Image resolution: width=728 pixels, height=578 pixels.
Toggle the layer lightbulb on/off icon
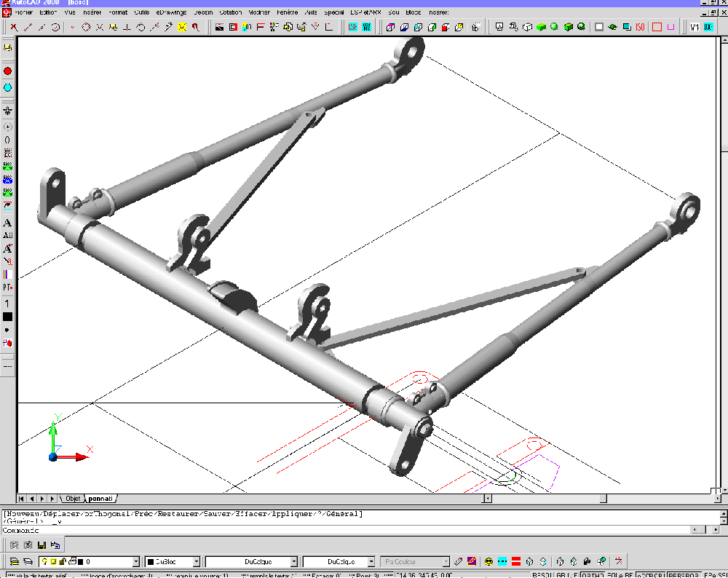(44, 561)
